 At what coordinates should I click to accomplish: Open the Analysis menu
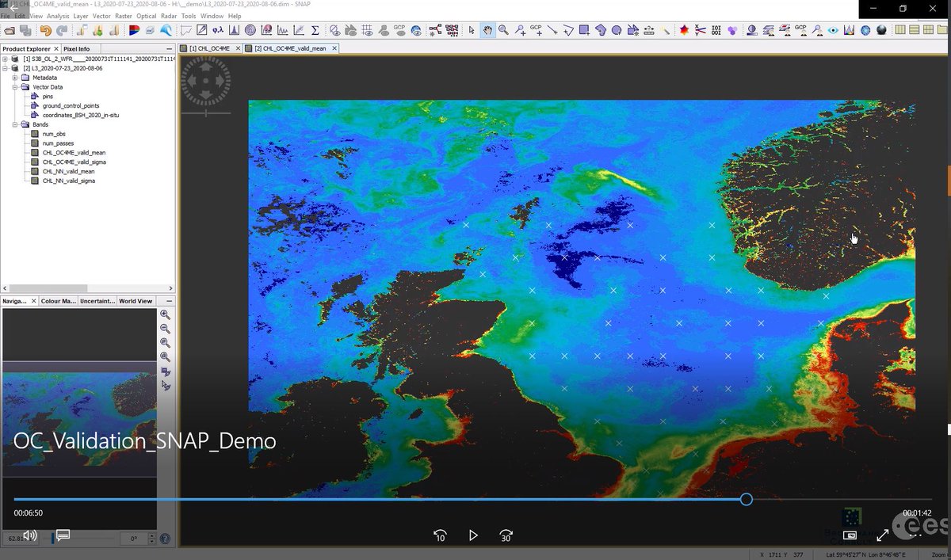pos(58,16)
